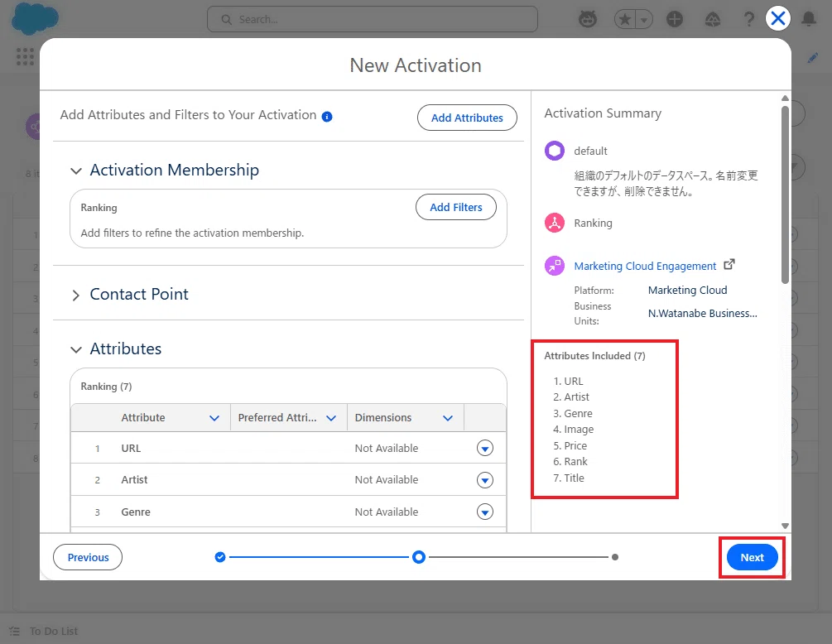Click '4. Image' in the summary list
The height and width of the screenshot is (644, 832).
574,429
